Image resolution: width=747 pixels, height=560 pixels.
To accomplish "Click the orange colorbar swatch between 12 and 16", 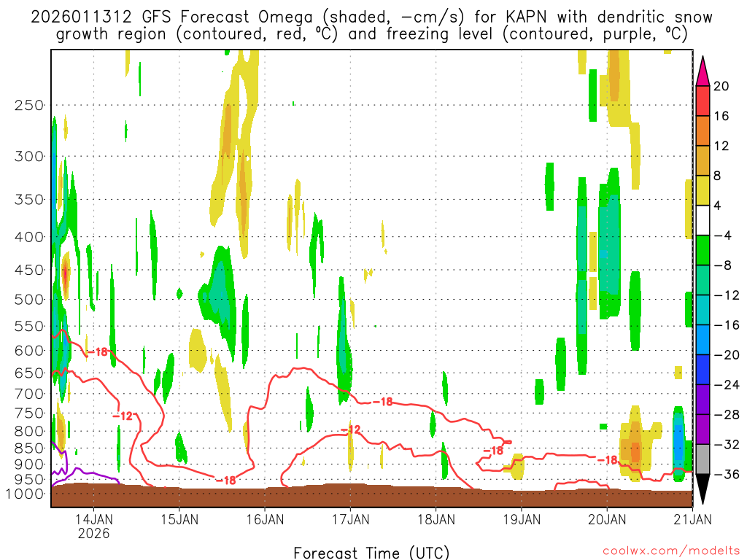I will coord(703,131).
